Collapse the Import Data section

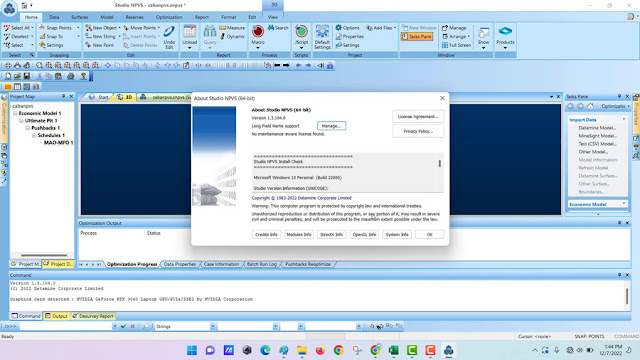pos(624,120)
